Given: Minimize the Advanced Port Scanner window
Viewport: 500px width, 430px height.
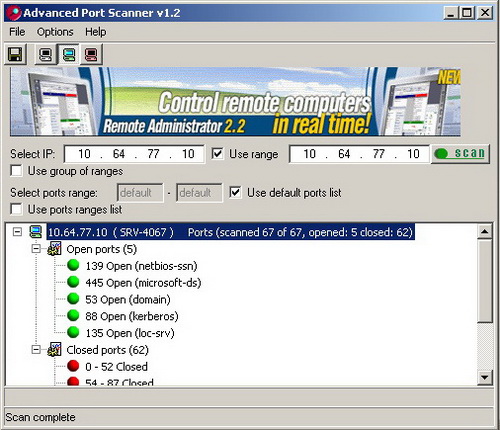Looking at the screenshot, I should 450,13.
